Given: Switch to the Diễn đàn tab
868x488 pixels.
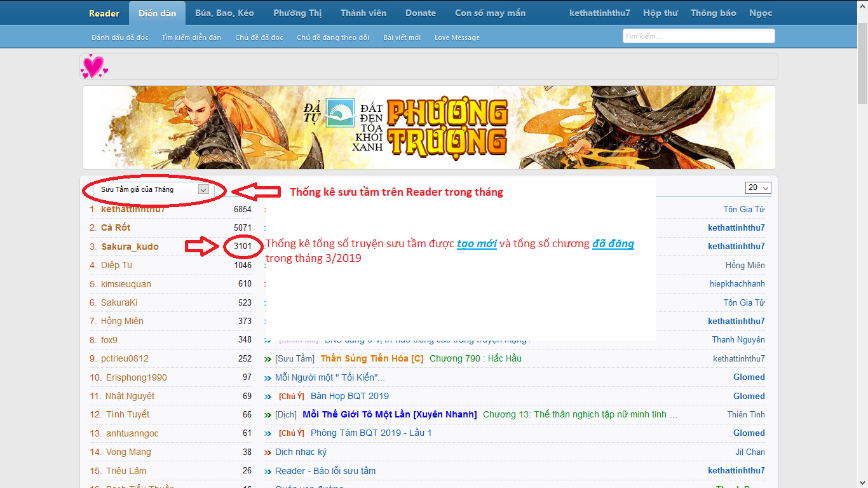Looking at the screenshot, I should 156,12.
